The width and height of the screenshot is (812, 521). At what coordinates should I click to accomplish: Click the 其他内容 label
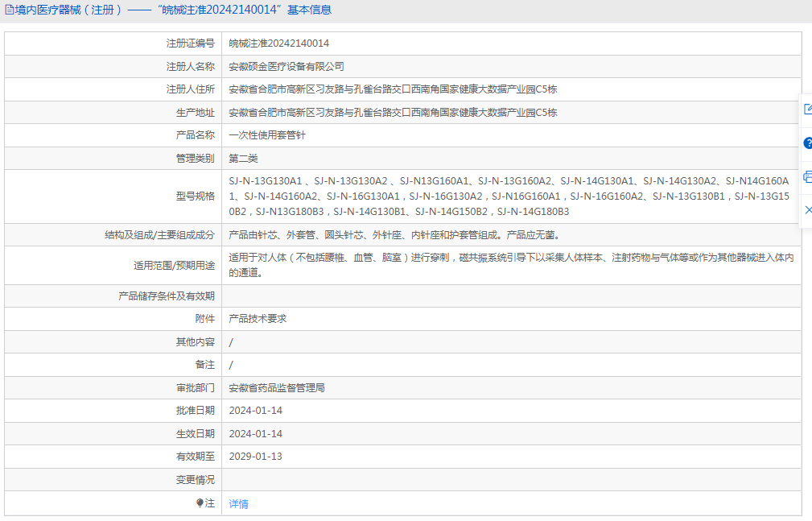click(196, 342)
